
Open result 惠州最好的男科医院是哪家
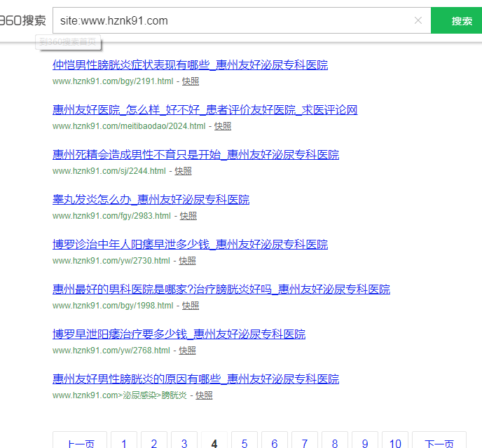(x=221, y=290)
